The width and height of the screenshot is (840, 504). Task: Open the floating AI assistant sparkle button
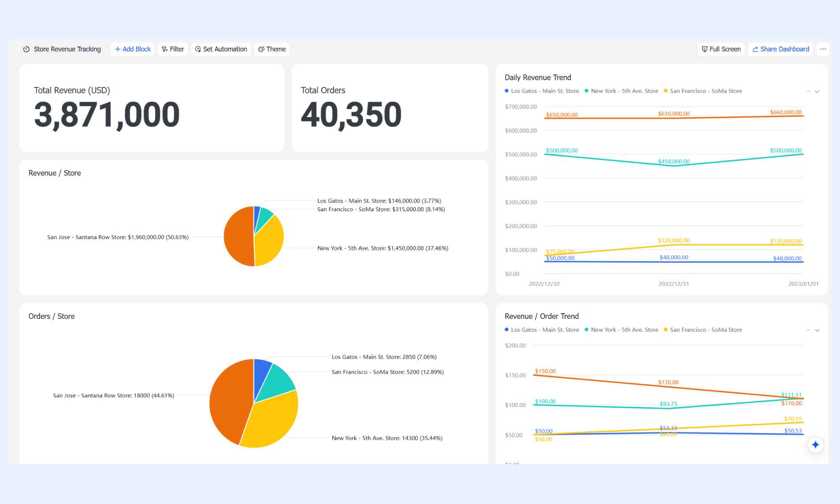click(x=815, y=444)
